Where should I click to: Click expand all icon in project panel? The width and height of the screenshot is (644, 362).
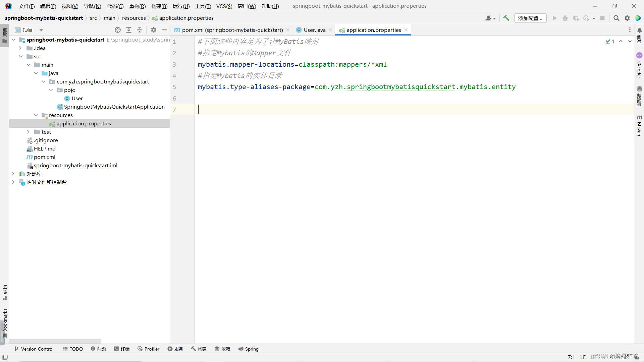pos(129,30)
